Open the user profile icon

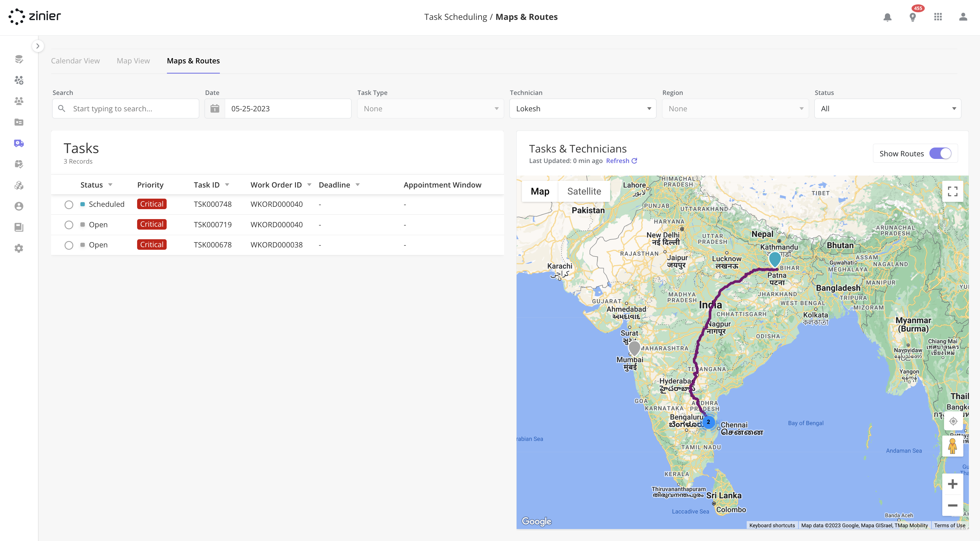click(x=963, y=17)
